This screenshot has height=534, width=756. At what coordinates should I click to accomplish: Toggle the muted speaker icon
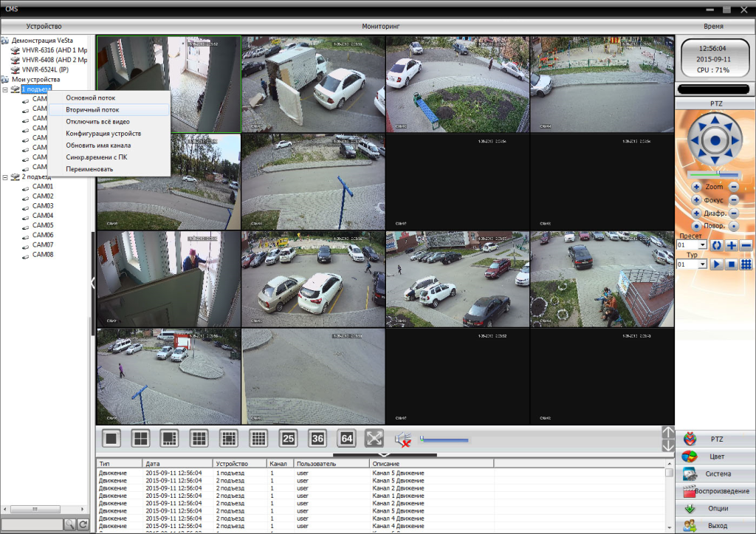[402, 440]
